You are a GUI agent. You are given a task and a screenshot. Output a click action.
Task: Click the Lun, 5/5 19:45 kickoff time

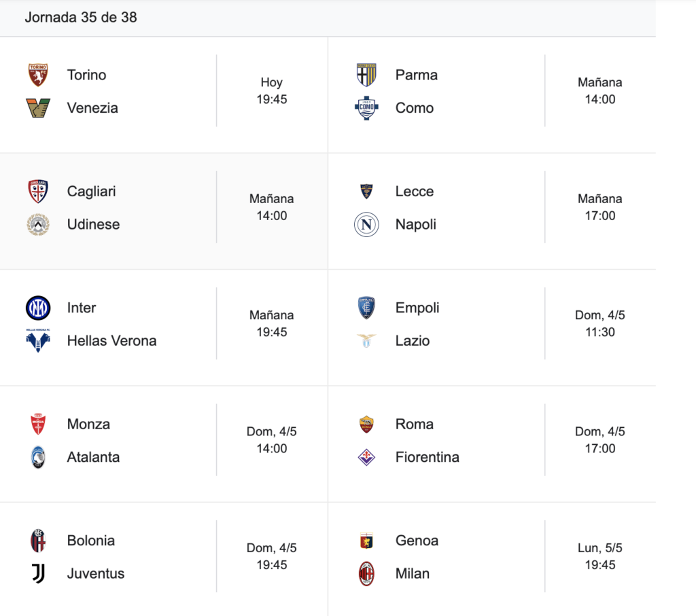point(600,556)
